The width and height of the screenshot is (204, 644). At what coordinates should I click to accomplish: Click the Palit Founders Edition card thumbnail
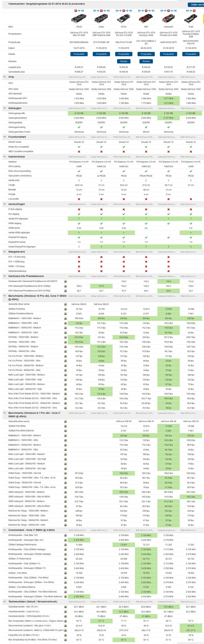191,19
